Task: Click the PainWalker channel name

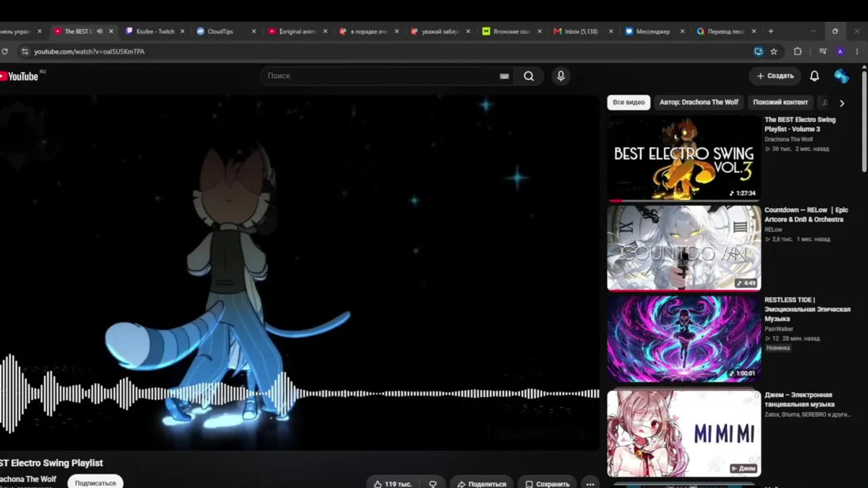Action: [x=779, y=329]
